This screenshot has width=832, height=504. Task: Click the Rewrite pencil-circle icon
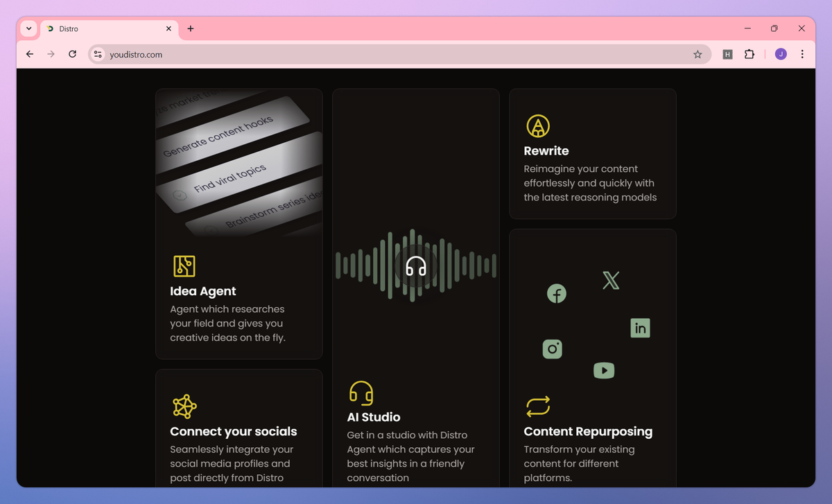point(538,126)
